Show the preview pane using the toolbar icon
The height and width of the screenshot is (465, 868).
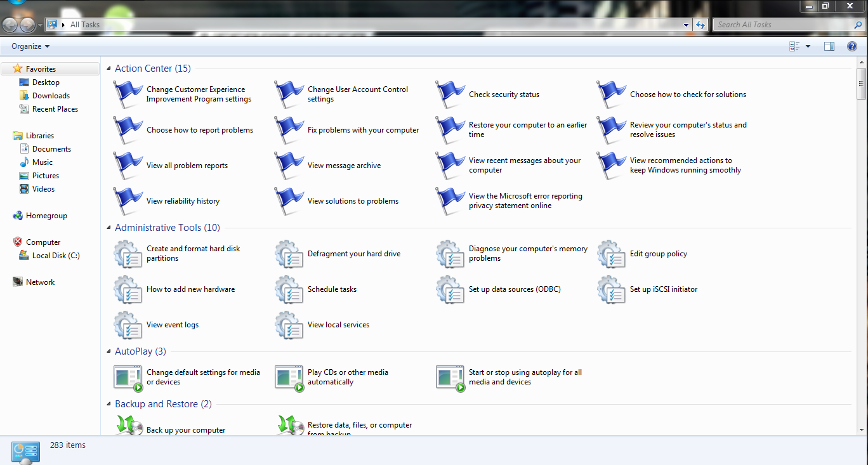829,46
